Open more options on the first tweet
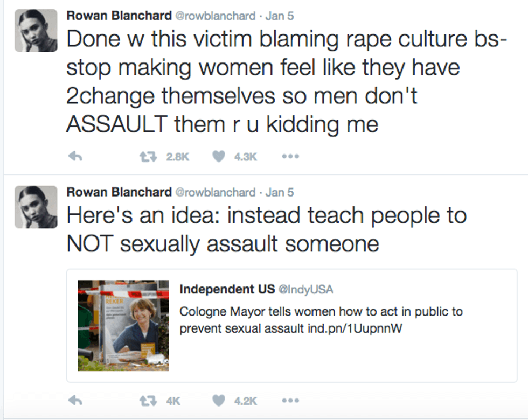Screen dimensions: 528x420 [x=290, y=157]
